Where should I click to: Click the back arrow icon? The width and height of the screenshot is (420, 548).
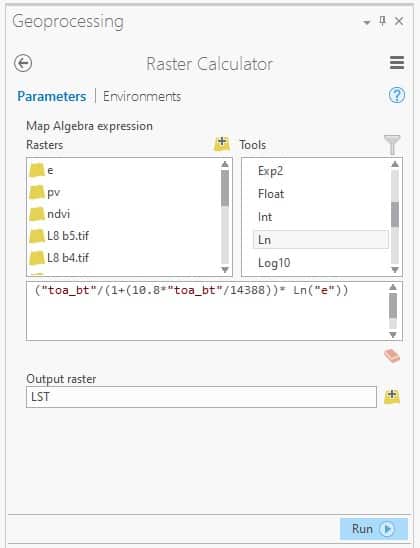point(23,64)
